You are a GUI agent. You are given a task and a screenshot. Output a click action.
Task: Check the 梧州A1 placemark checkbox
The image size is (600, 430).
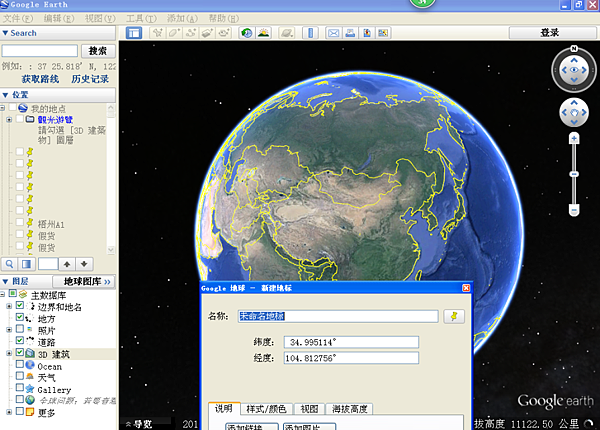point(20,222)
